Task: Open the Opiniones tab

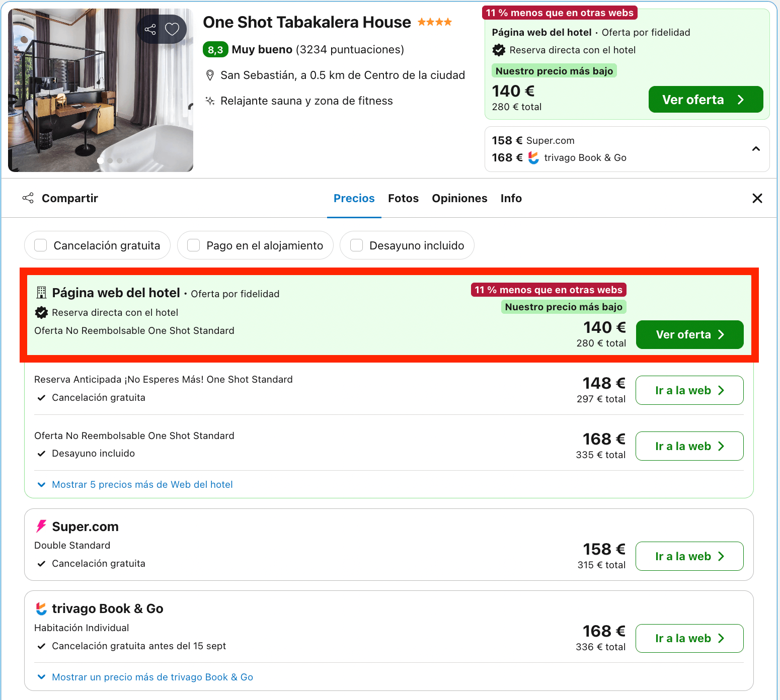Action: (459, 198)
